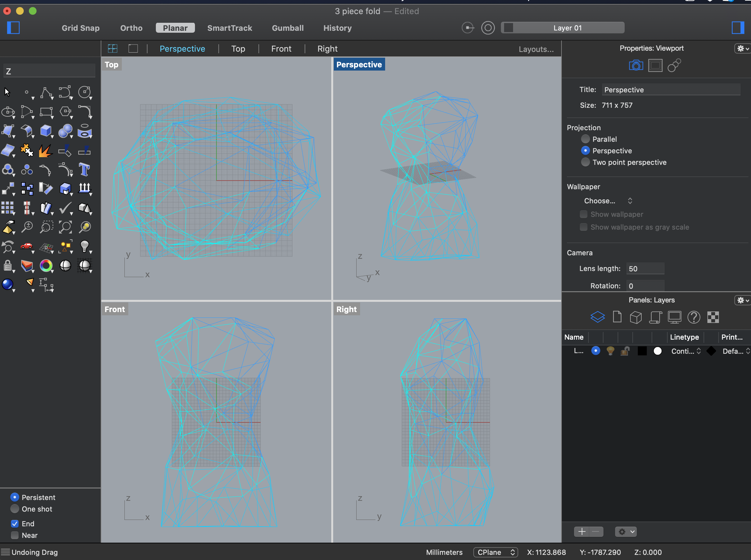Click the Copy objects icon
This screenshot has width=751, height=560.
point(27,189)
